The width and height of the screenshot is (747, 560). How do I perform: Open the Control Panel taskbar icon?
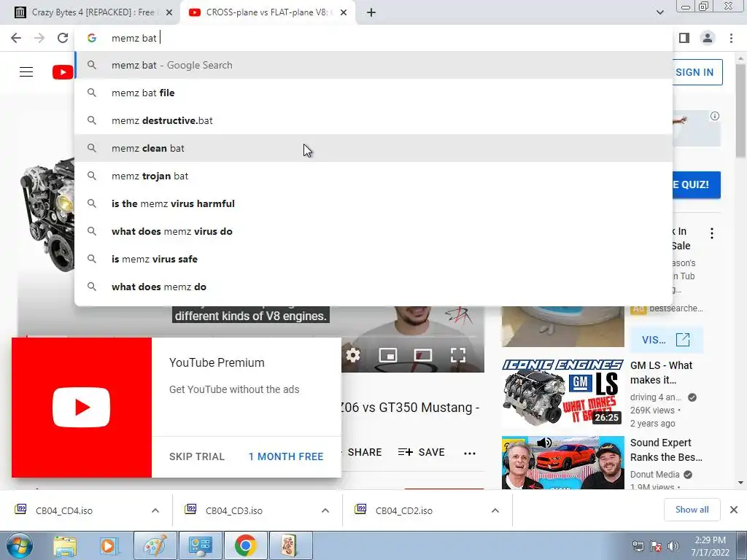tap(200, 545)
